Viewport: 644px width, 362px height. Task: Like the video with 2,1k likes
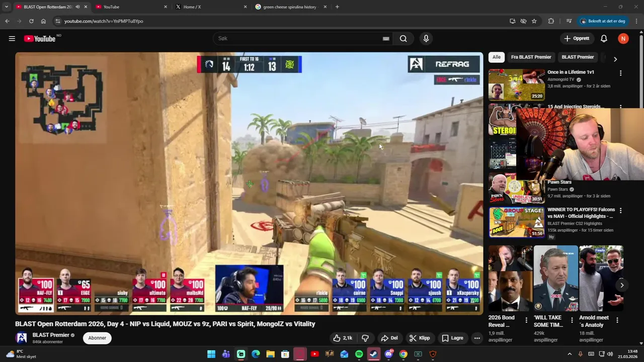tap(343, 338)
